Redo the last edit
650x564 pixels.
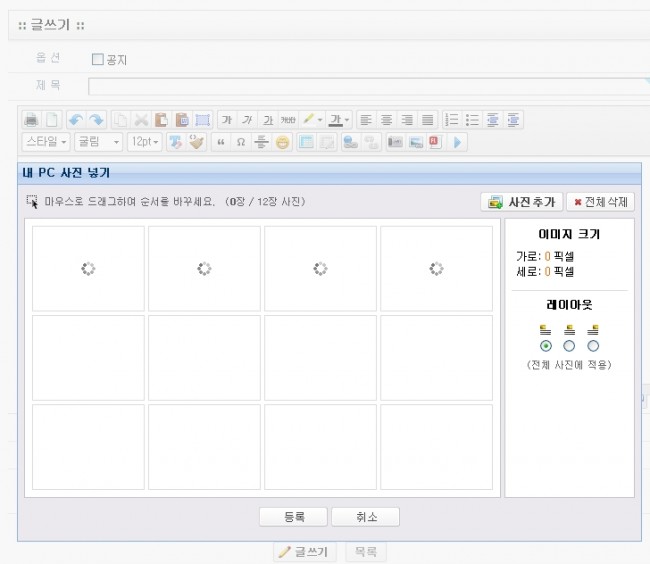[97, 120]
